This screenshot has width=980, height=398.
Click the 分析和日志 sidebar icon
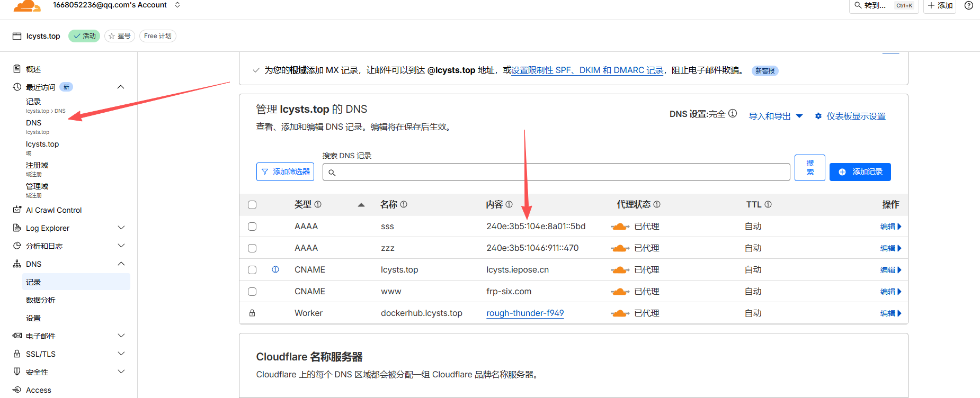point(17,246)
